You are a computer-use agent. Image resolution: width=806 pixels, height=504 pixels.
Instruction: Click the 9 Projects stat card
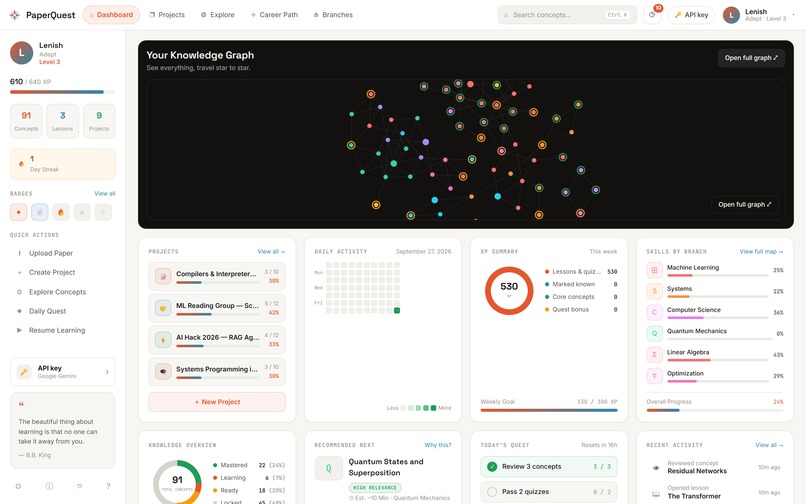99,121
